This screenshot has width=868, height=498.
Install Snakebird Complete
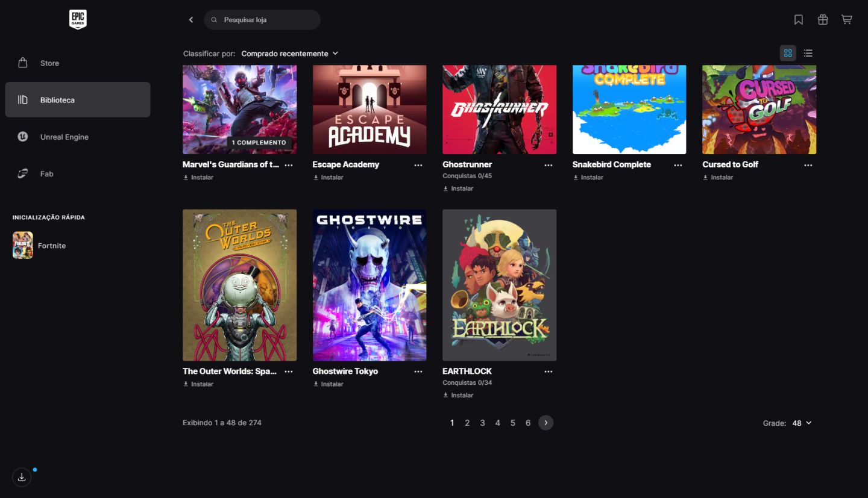pyautogui.click(x=588, y=178)
